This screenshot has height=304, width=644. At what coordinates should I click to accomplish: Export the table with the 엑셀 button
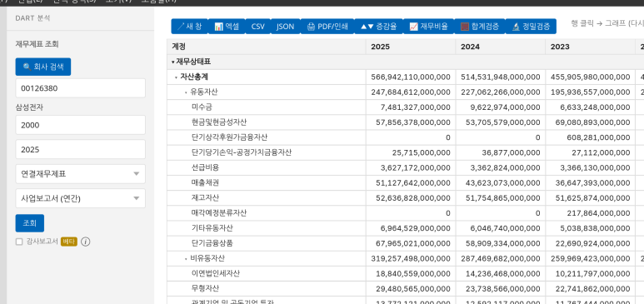click(227, 27)
